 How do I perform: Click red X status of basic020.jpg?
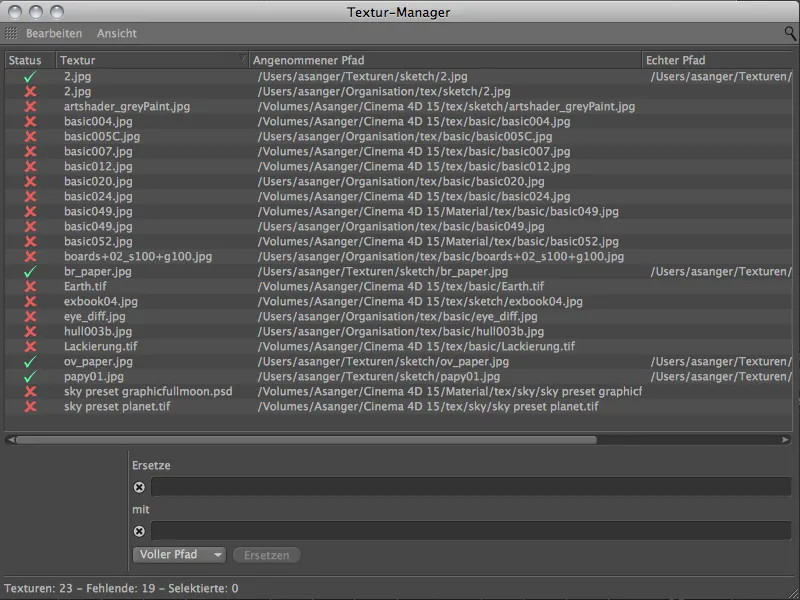click(31, 182)
